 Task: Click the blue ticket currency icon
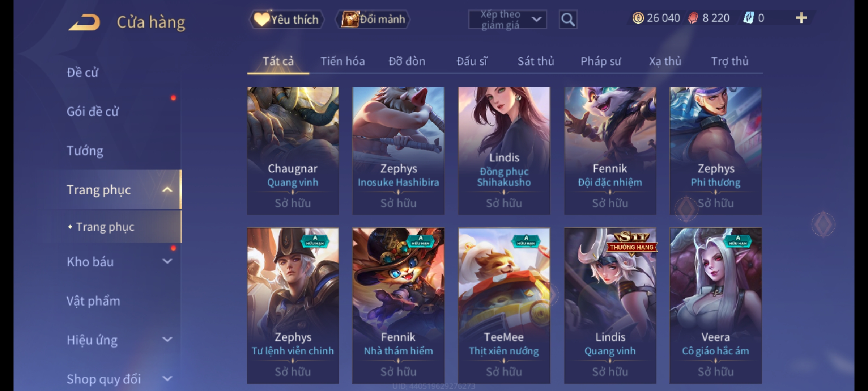(x=748, y=18)
